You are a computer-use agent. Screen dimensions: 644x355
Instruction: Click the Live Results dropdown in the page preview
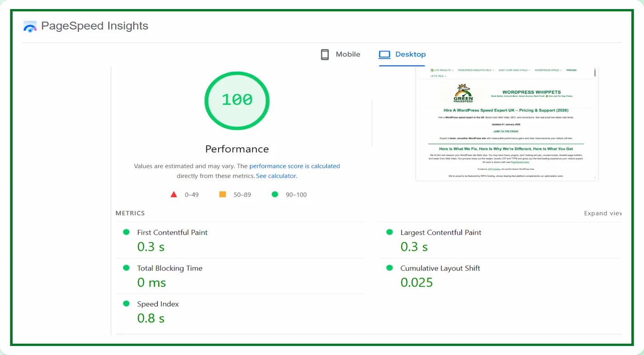coord(442,71)
